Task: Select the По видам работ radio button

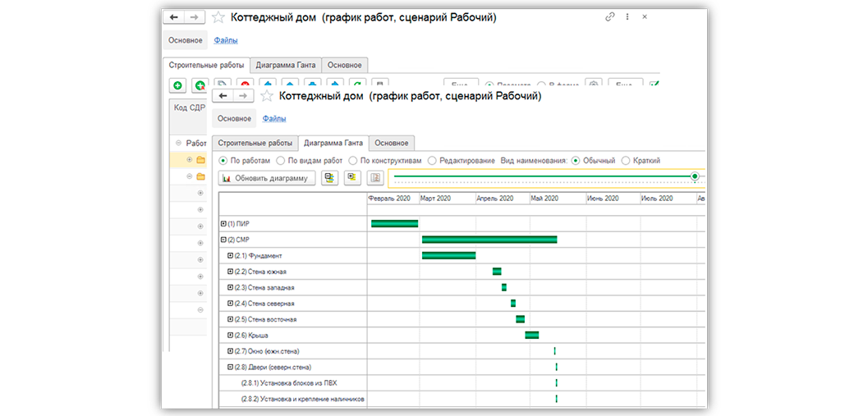Action: click(x=308, y=161)
